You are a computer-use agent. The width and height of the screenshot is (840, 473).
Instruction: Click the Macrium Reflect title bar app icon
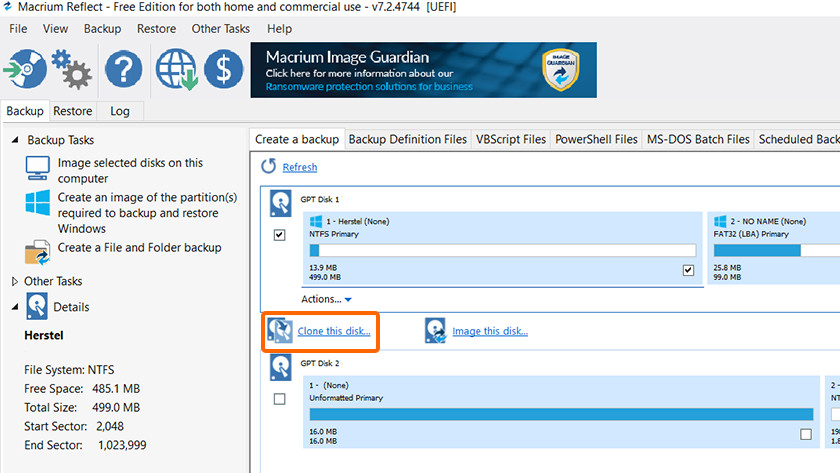pos(8,6)
